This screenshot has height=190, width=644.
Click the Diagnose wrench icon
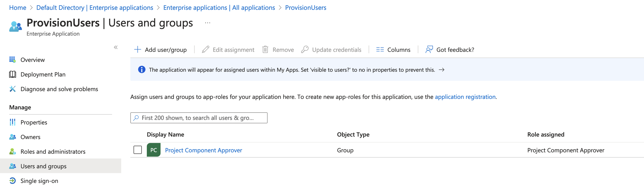point(13,89)
